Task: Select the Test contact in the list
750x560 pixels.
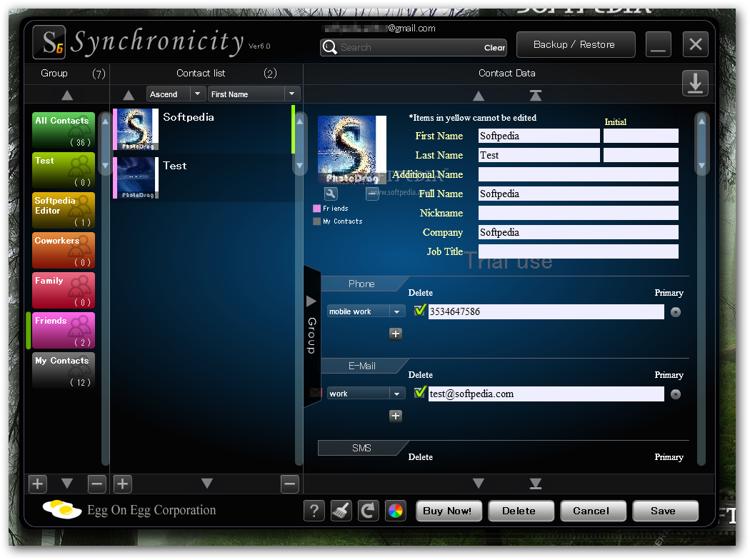Action: [x=204, y=178]
